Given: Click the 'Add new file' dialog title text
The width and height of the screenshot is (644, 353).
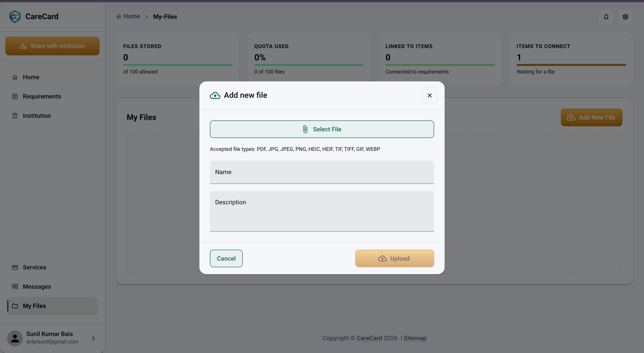Looking at the screenshot, I should tap(245, 96).
